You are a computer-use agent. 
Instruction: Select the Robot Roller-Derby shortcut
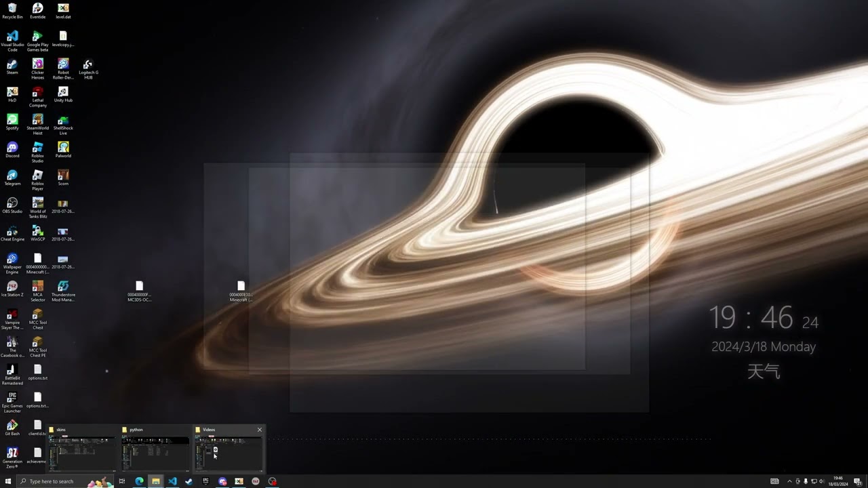[63, 68]
